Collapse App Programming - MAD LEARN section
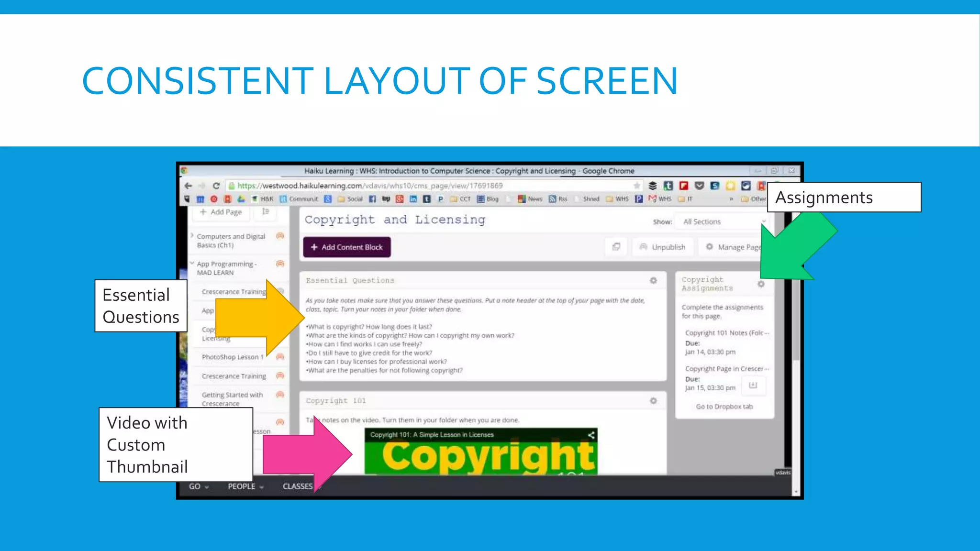 192,263
